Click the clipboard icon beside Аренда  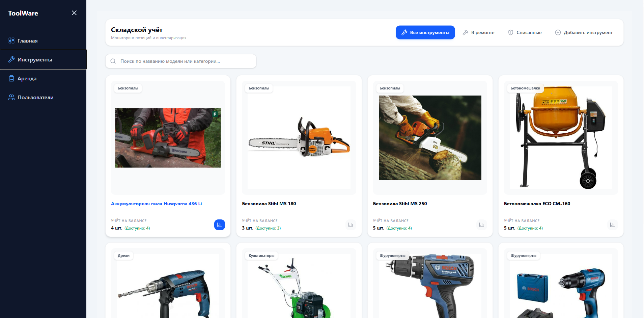coord(11,78)
